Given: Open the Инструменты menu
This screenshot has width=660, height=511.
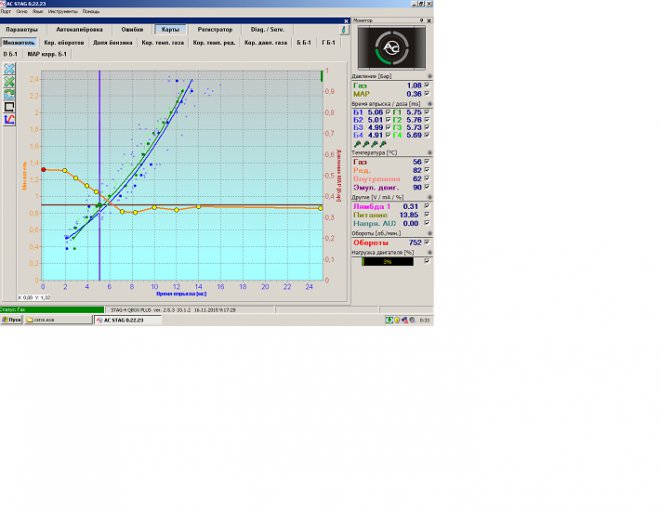Looking at the screenshot, I should (62, 11).
